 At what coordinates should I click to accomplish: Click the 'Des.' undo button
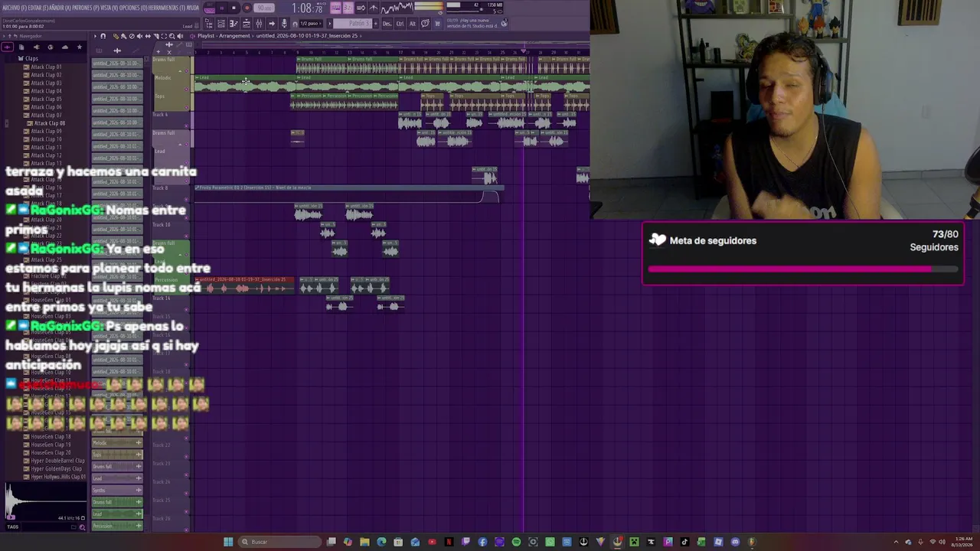pos(387,24)
